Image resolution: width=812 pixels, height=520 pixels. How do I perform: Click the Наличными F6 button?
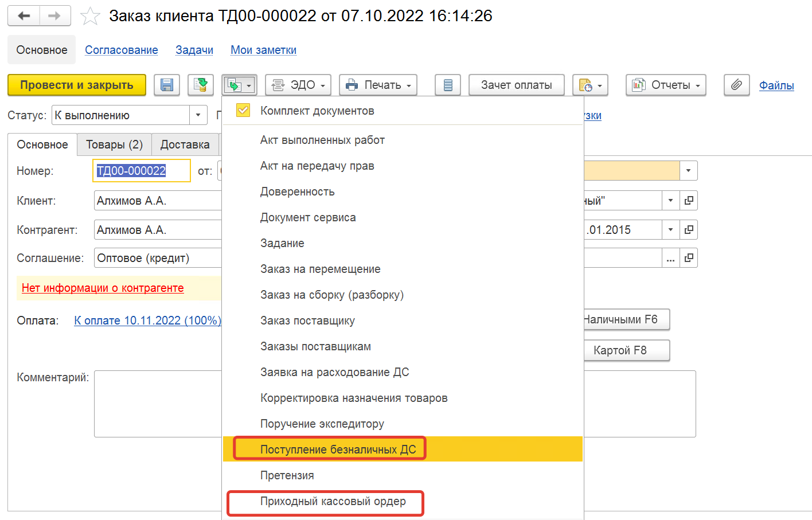click(626, 319)
